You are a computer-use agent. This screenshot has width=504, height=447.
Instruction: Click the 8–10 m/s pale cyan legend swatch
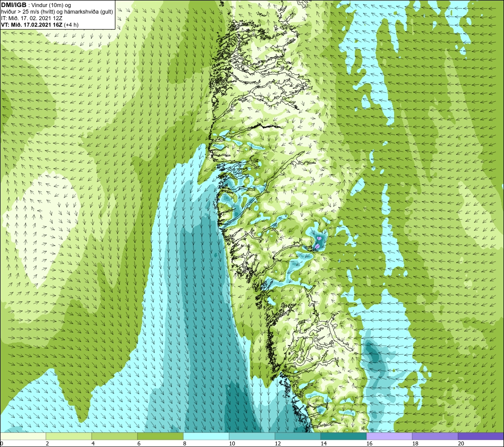(206, 436)
